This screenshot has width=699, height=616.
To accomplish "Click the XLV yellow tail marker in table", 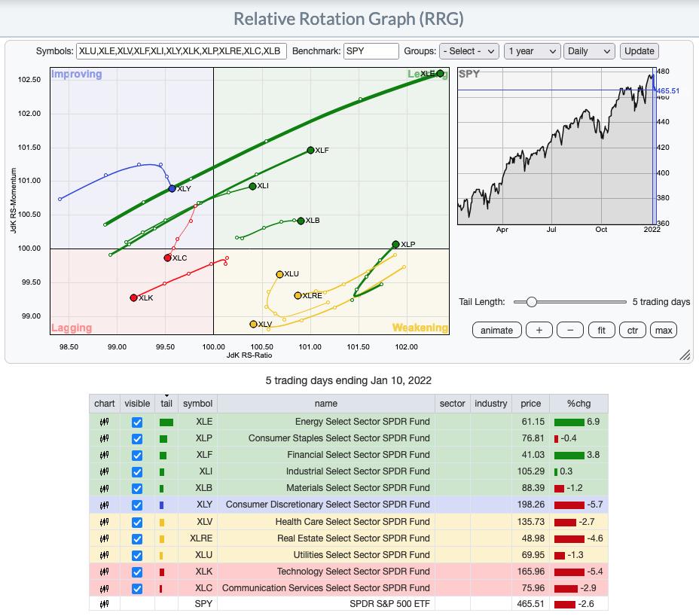I will [162, 522].
